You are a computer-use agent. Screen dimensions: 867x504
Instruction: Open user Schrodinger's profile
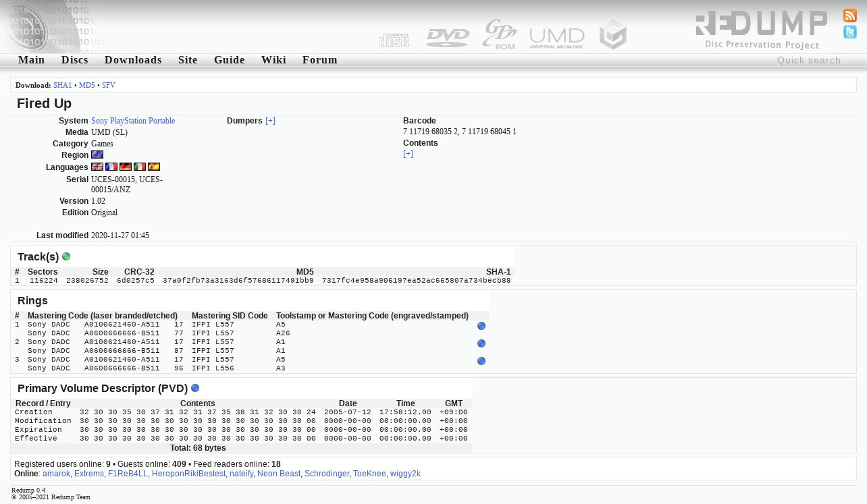coord(327,474)
